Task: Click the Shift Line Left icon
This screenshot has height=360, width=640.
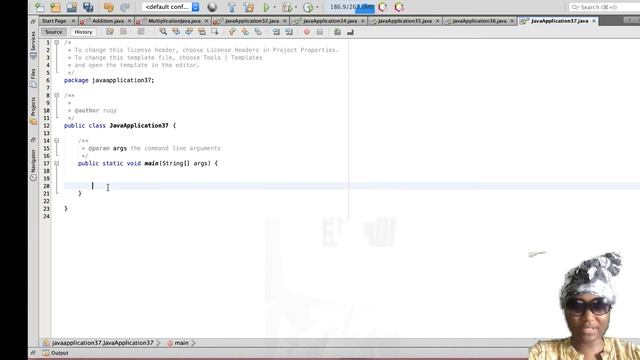Action: pyautogui.click(x=276, y=32)
